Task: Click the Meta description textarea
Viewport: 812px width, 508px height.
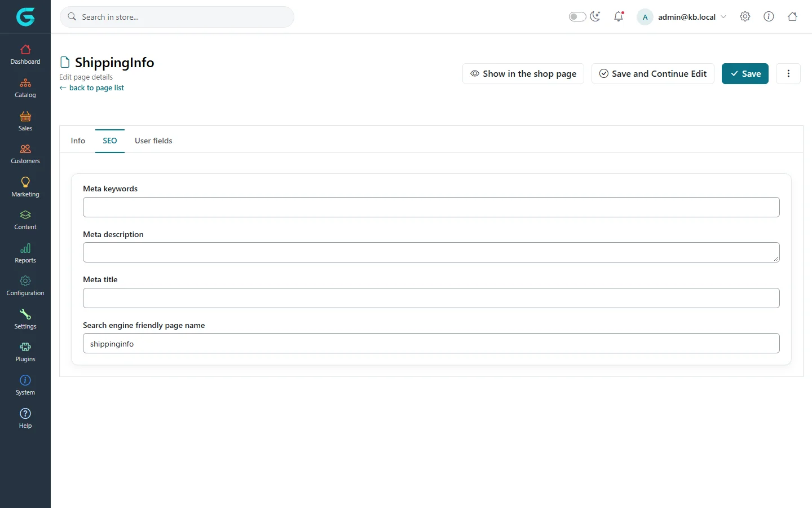Action: pos(431,252)
